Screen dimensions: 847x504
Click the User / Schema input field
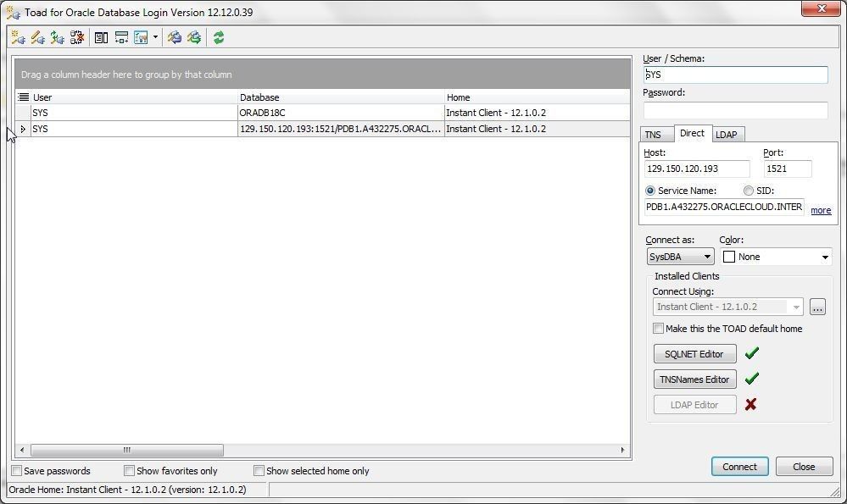pos(735,75)
